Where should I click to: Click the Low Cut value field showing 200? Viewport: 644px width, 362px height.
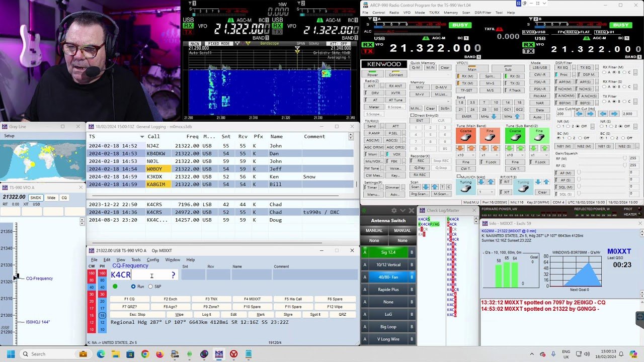563,114
